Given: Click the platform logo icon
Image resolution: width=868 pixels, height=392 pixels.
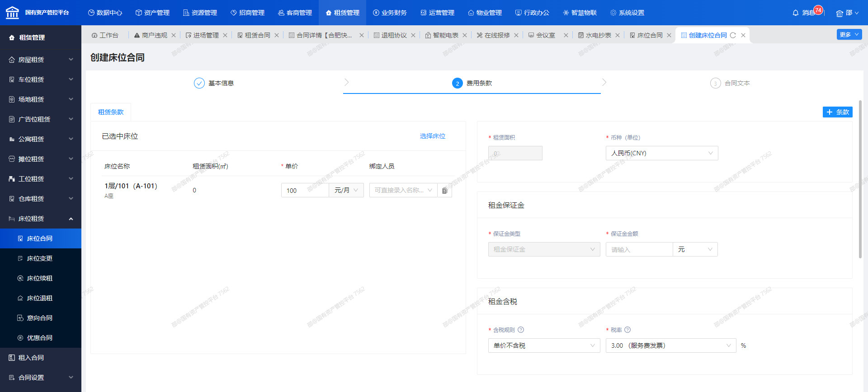Looking at the screenshot, I should (x=12, y=13).
